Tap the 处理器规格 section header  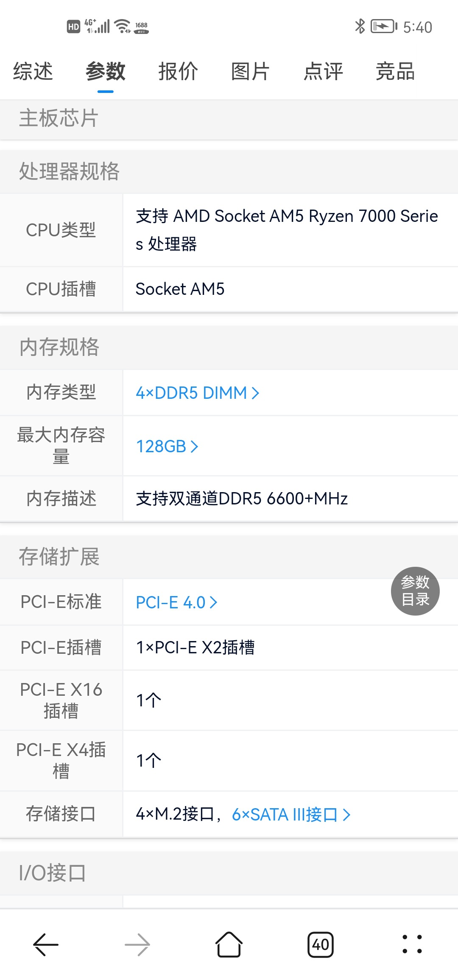69,171
